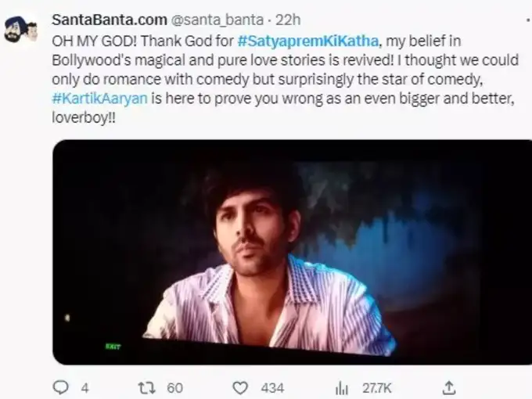Click the retweet count 60
The height and width of the screenshot is (399, 532).
point(175,386)
